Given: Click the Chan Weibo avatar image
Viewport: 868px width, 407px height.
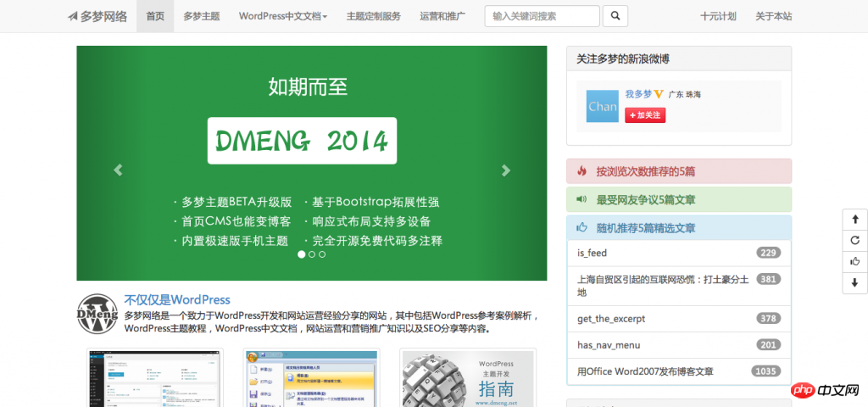Looking at the screenshot, I should (602, 107).
